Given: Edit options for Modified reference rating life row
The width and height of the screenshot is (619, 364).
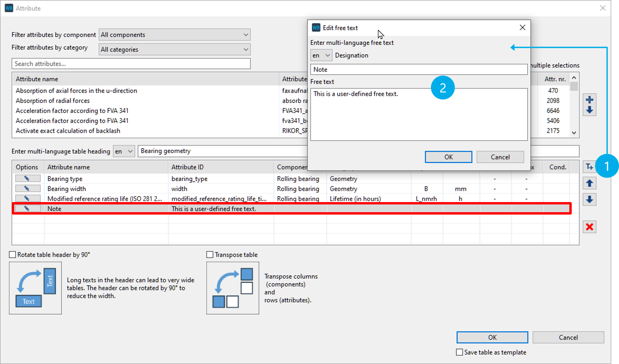Looking at the screenshot, I should (27, 199).
